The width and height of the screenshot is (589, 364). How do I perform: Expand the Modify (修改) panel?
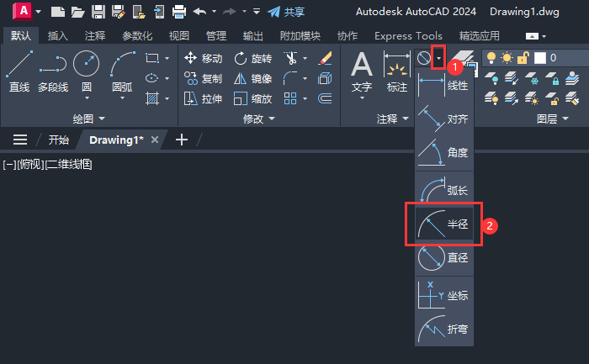tap(259, 119)
